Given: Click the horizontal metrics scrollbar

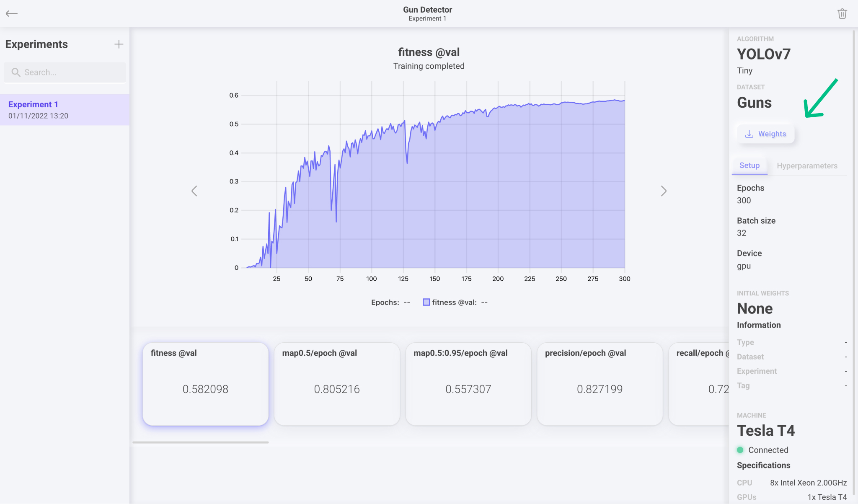Looking at the screenshot, I should point(201,442).
